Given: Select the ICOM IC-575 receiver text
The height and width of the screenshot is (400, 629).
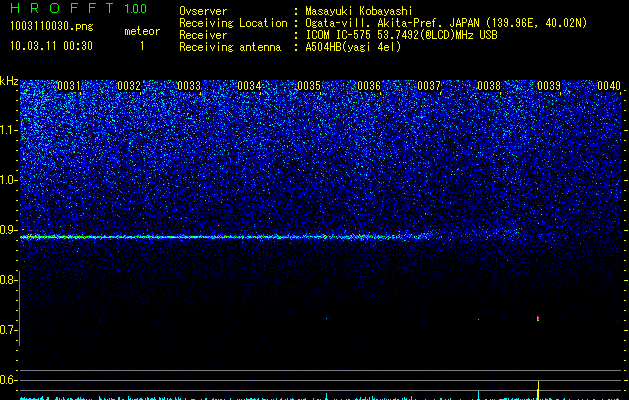Looking at the screenshot, I should (x=401, y=35).
